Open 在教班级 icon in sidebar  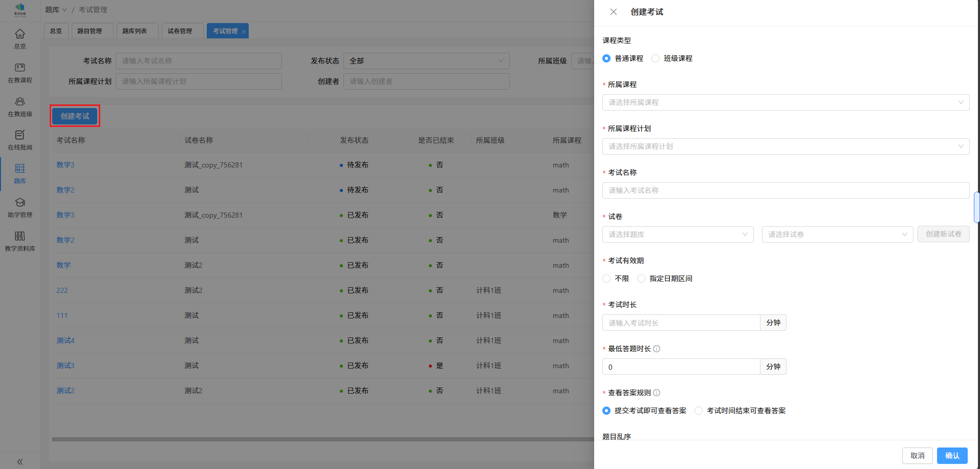[20, 102]
